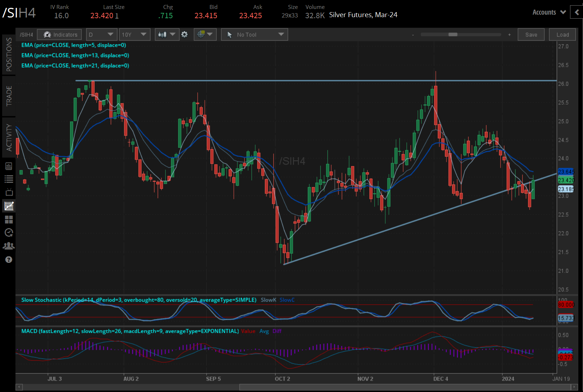The image size is (583, 392).
Task: Open the crosshair cursor mode dropdown
Action: 205,35
